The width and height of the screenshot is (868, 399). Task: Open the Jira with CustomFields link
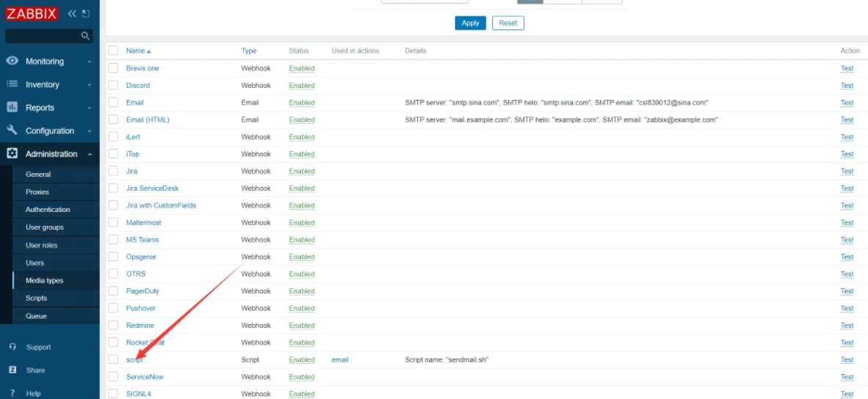click(x=161, y=205)
